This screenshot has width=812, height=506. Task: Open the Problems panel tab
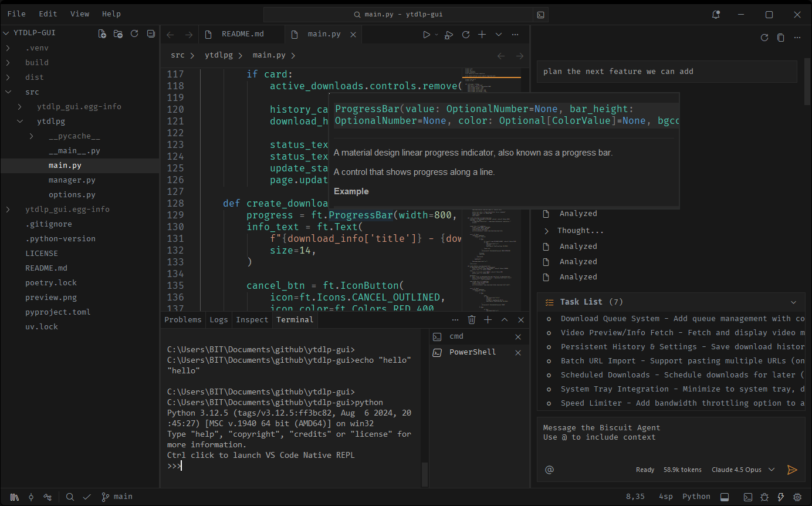(183, 320)
